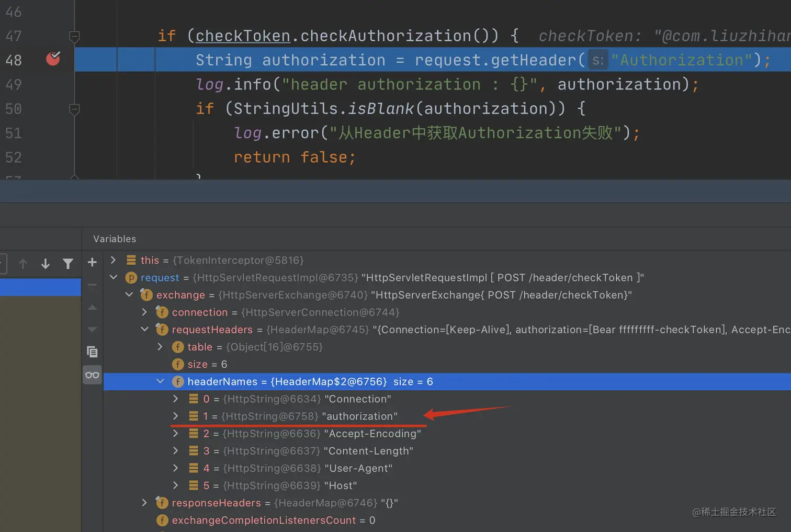The image size is (791, 532).
Task: Toggle the breakpoint on line 48
Action: 53,59
